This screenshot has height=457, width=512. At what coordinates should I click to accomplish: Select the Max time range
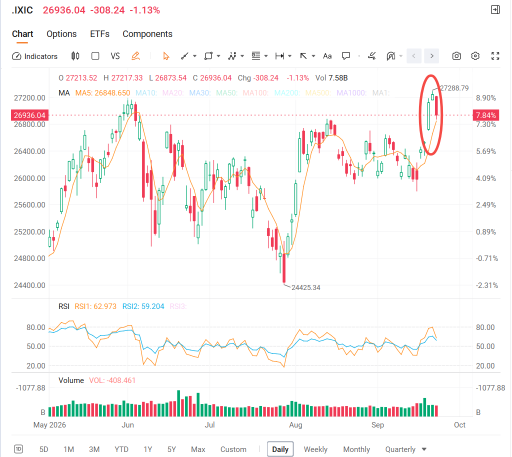point(198,449)
